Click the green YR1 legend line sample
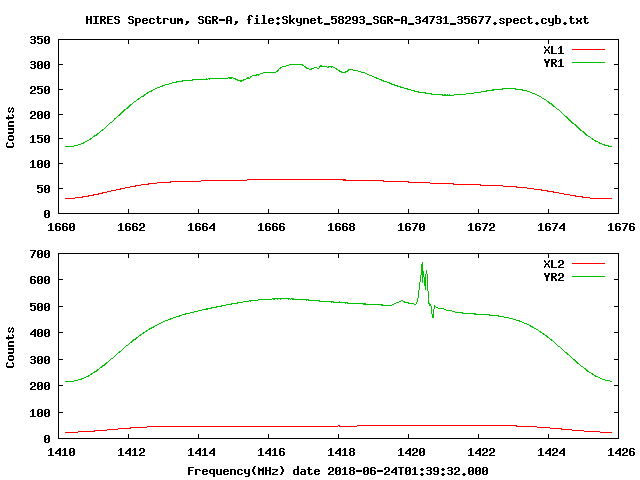The width and height of the screenshot is (640, 480). tap(588, 63)
